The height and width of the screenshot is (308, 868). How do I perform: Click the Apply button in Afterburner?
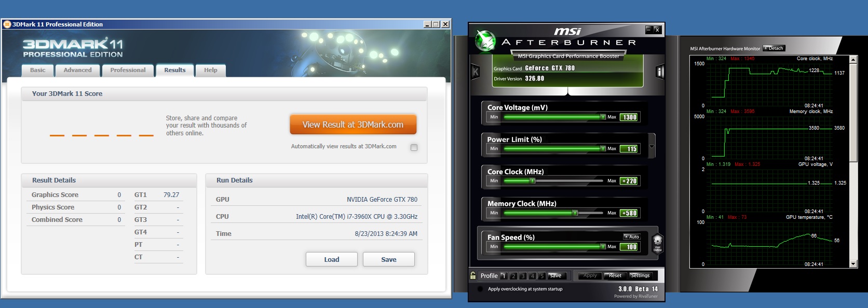click(590, 275)
